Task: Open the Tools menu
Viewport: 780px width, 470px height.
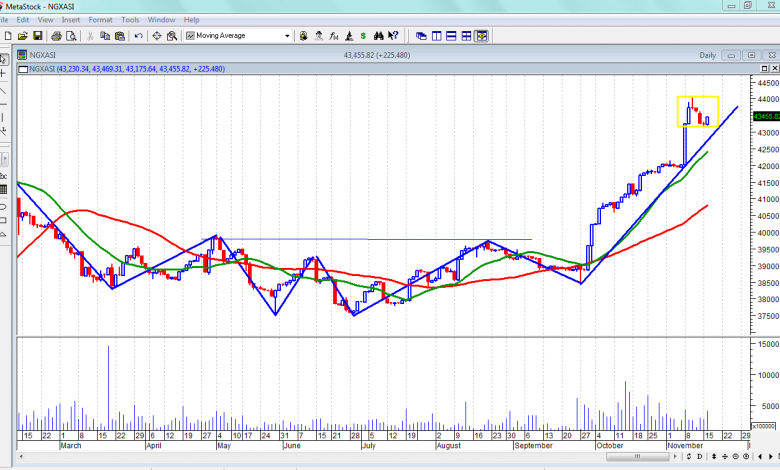Action: pos(130,19)
